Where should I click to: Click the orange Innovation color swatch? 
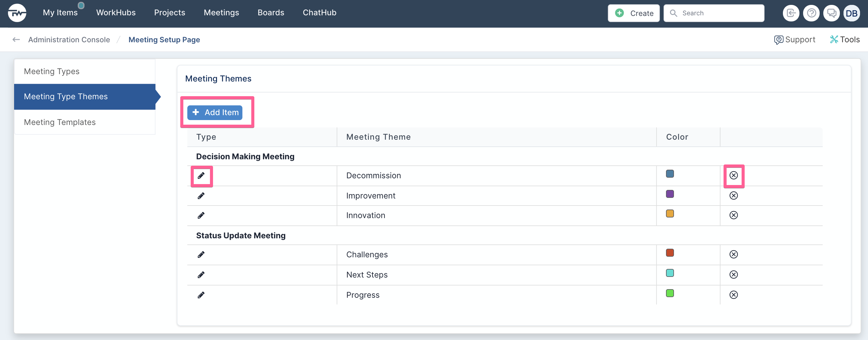(x=670, y=214)
